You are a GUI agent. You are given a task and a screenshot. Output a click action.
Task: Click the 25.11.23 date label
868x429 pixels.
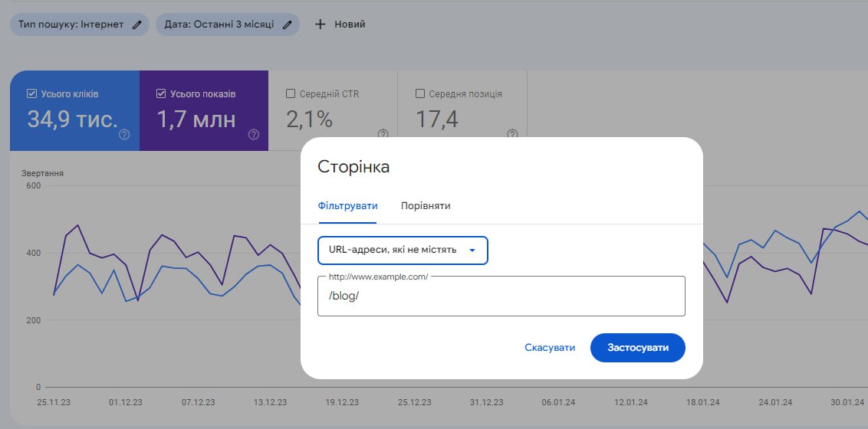click(54, 402)
